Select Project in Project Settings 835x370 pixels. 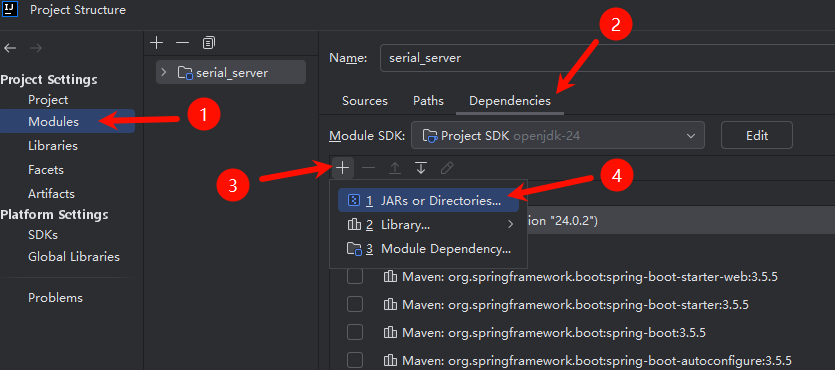pyautogui.click(x=48, y=100)
